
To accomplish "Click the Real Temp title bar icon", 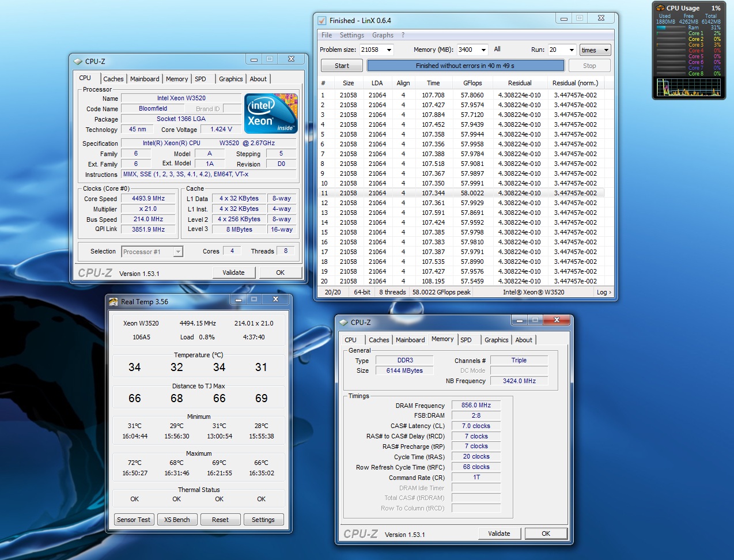I will pyautogui.click(x=113, y=301).
